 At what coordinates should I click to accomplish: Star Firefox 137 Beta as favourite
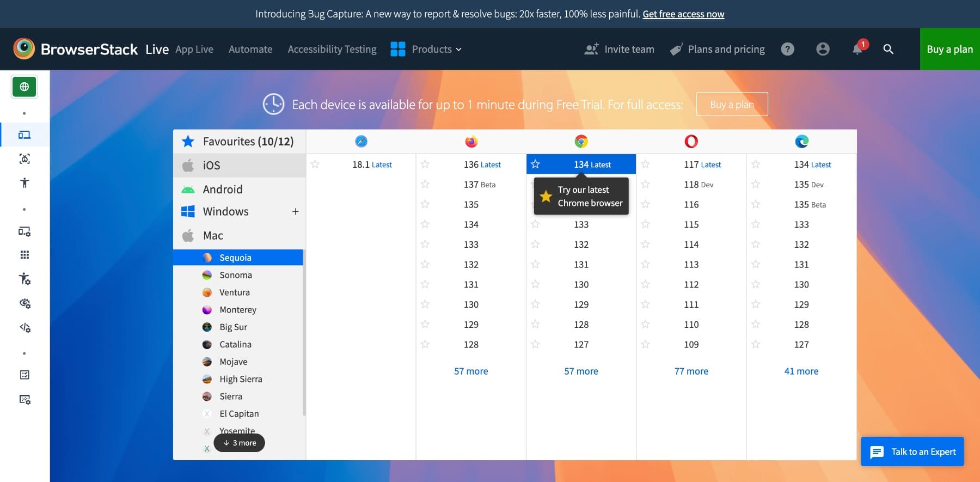[425, 184]
